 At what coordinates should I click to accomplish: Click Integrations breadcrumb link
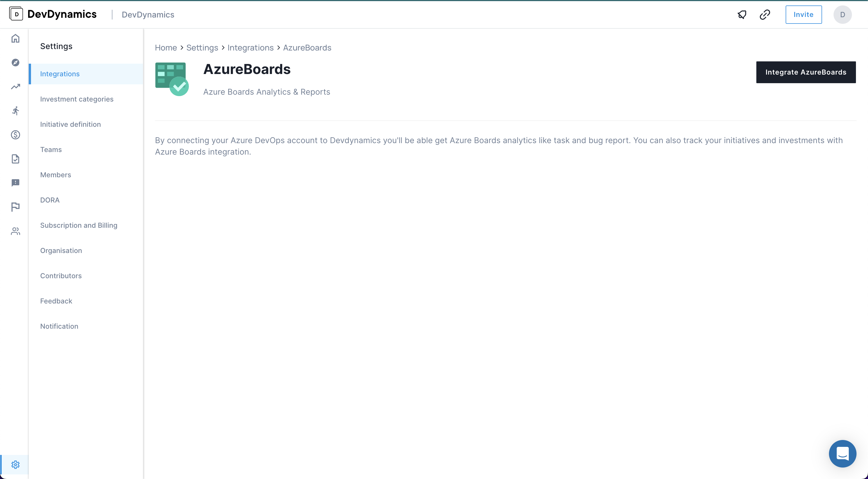[x=250, y=48]
